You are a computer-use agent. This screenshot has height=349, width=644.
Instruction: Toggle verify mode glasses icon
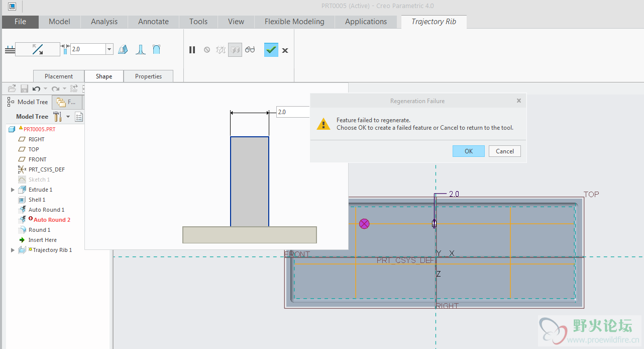(250, 50)
